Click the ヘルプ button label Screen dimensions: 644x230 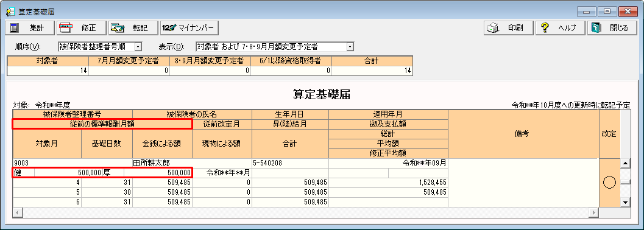567,28
